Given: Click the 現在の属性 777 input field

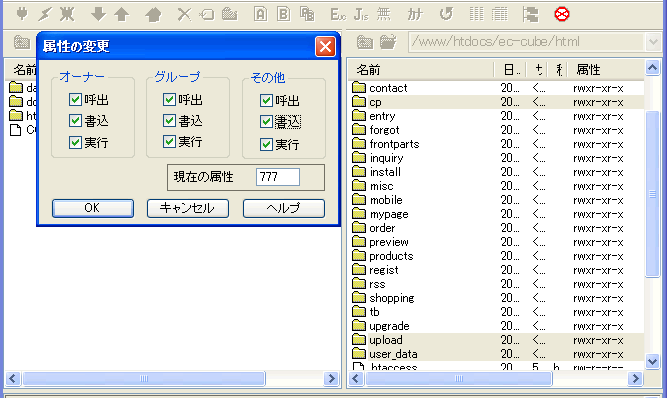Looking at the screenshot, I should 277,177.
